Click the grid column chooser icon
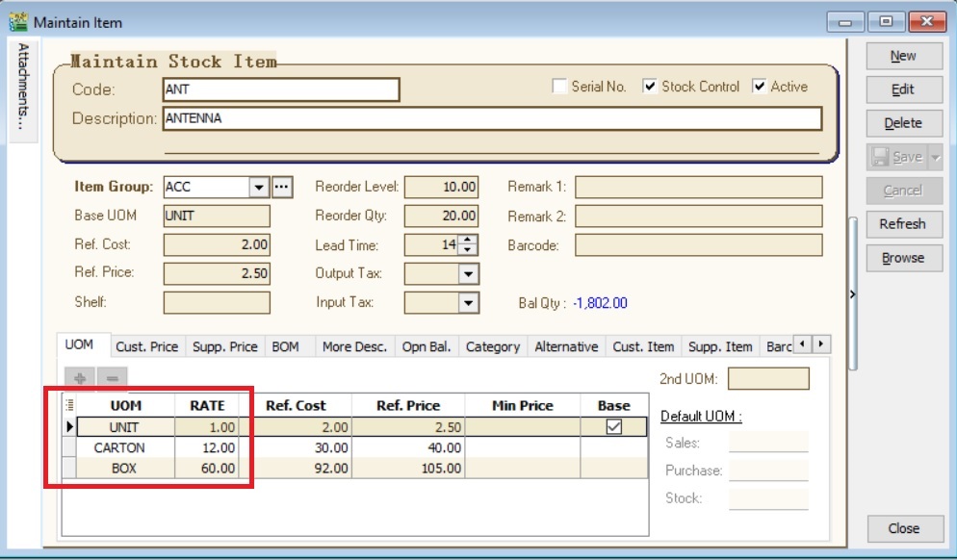 coord(69,406)
